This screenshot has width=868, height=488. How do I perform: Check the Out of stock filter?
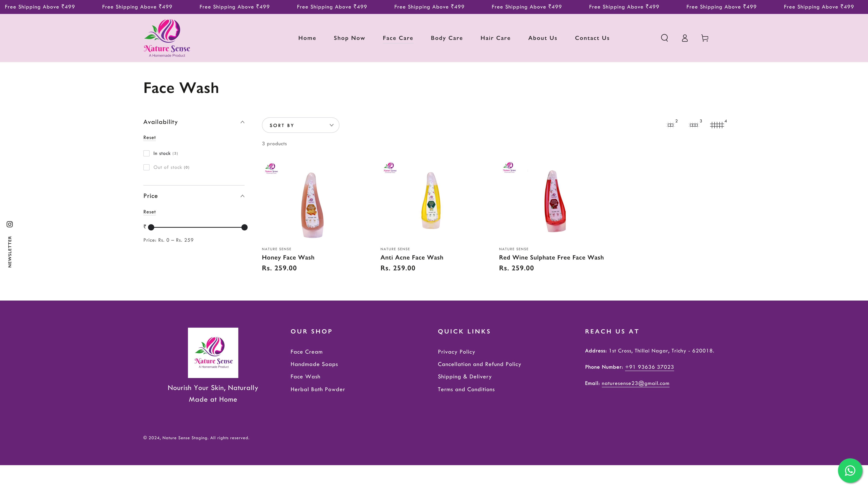[147, 167]
